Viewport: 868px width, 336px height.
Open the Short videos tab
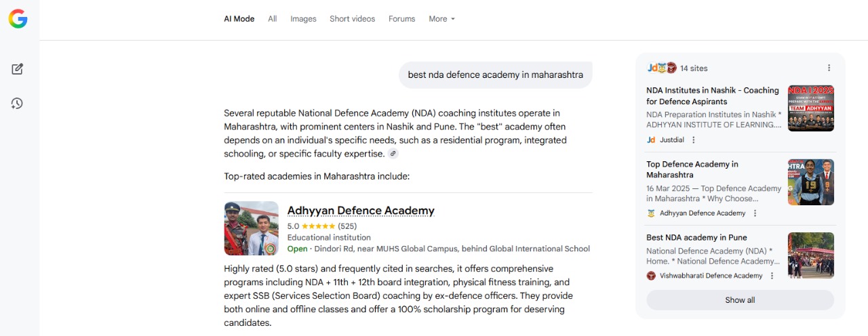(x=352, y=19)
